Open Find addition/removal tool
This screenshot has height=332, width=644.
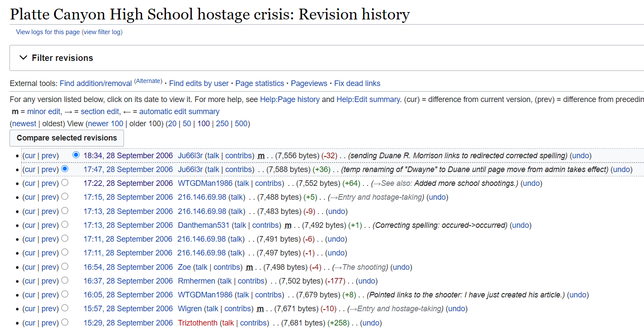96,83
